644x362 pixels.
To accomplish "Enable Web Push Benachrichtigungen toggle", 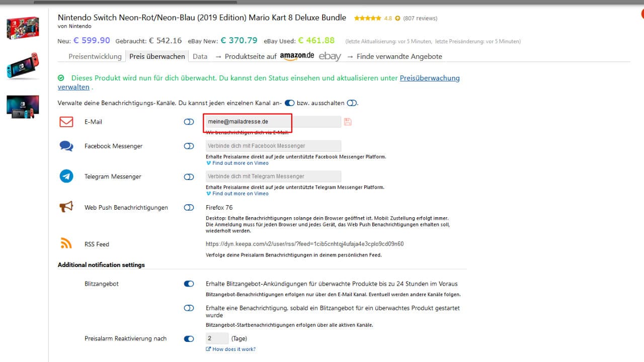I will click(x=189, y=207).
